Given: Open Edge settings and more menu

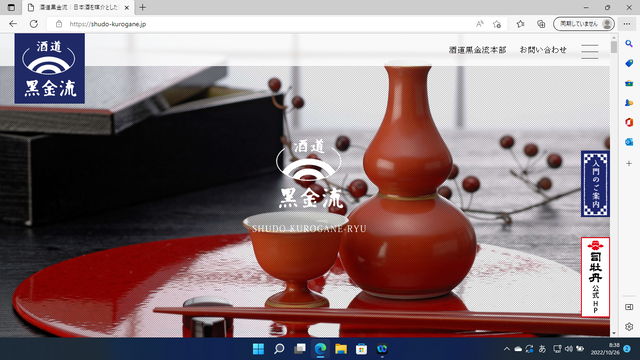Looking at the screenshot, I should pos(627,24).
